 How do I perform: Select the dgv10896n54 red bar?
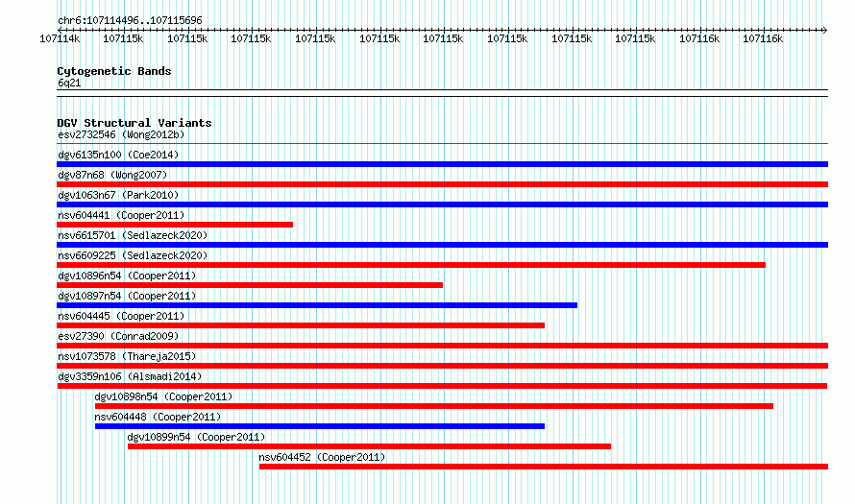[x=250, y=285]
